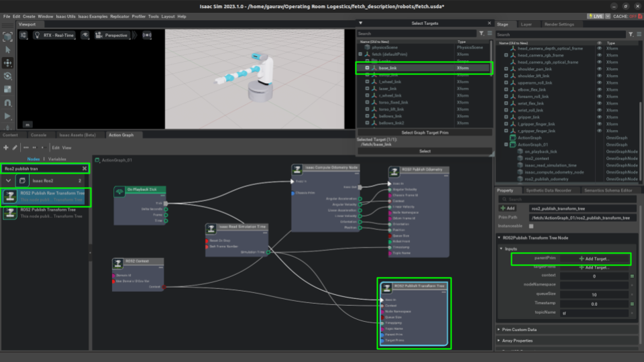Expand l_wheel_link in Select Targets
Screen dimensions: 644x362
367,82
